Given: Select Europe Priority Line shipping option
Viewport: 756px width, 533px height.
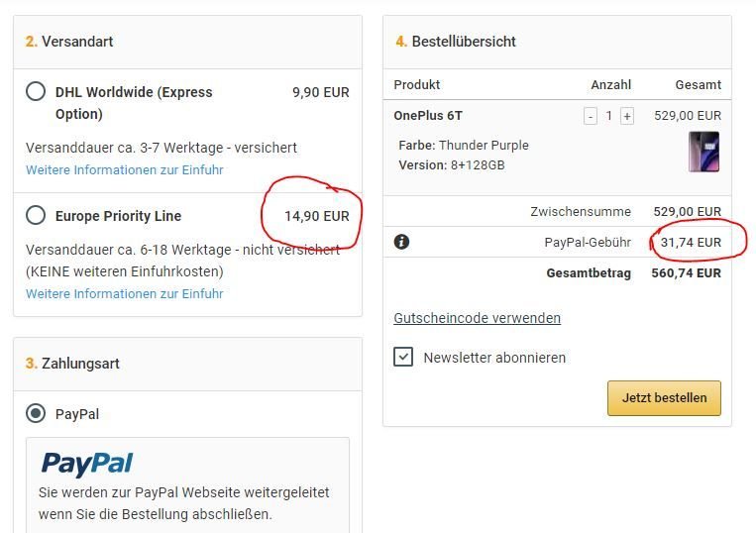Looking at the screenshot, I should point(36,215).
